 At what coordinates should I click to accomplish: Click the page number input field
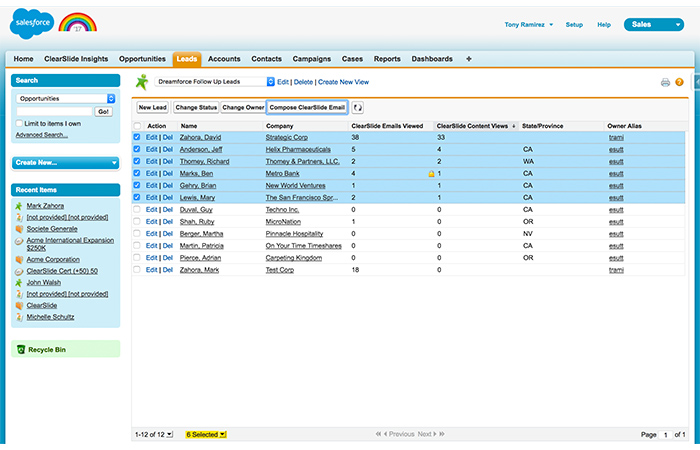coord(666,434)
